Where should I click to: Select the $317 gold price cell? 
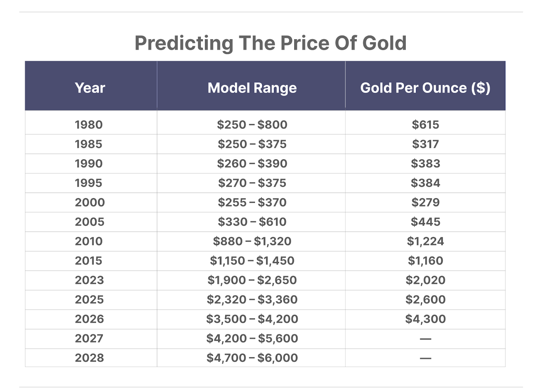point(425,144)
